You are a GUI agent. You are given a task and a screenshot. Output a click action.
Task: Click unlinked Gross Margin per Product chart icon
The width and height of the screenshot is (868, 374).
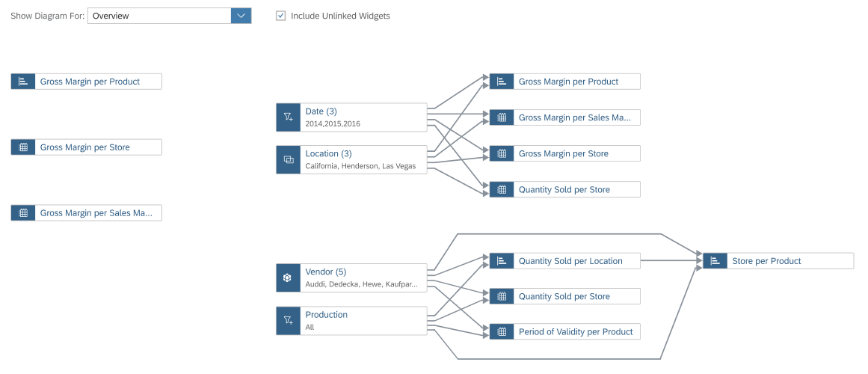(22, 82)
